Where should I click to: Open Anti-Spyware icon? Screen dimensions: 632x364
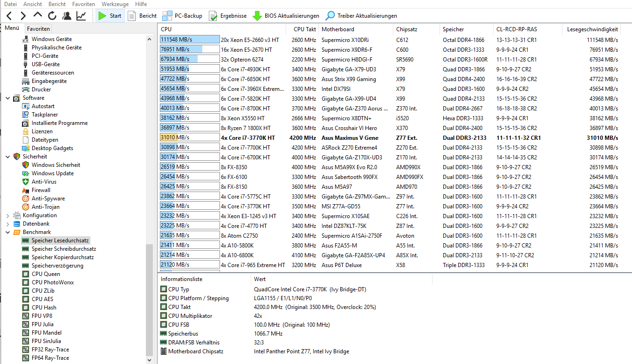(x=26, y=199)
